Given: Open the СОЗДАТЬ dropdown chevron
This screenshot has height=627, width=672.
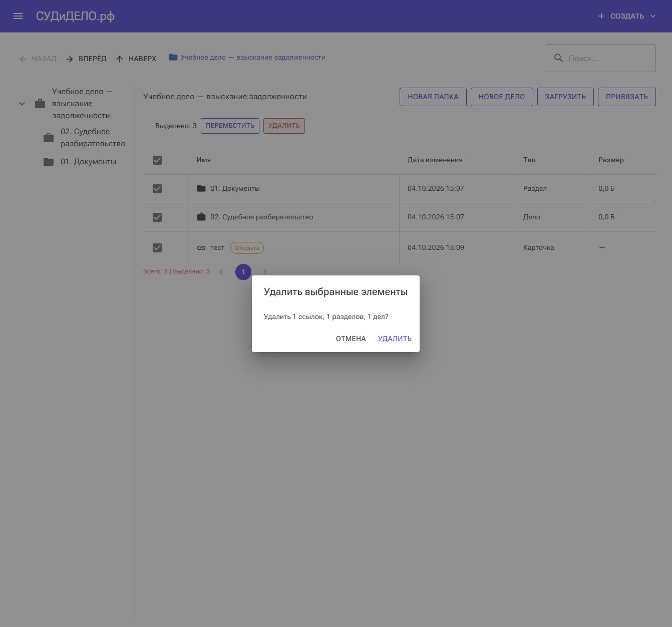Looking at the screenshot, I should (652, 16).
